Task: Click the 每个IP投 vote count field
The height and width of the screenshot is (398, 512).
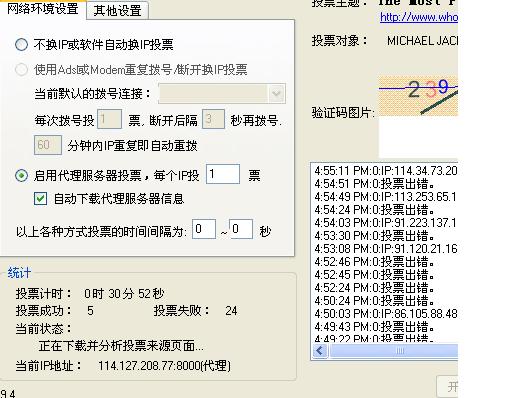Action: coord(223,174)
